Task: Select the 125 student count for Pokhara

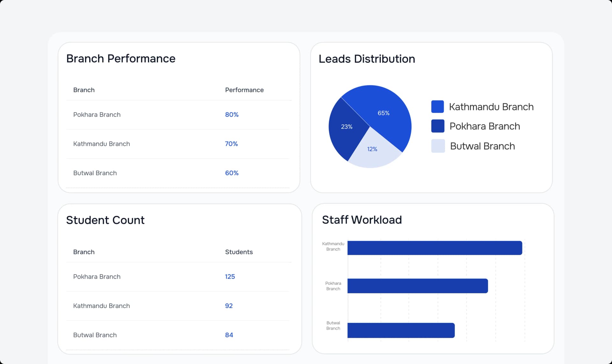Action: [x=230, y=277]
